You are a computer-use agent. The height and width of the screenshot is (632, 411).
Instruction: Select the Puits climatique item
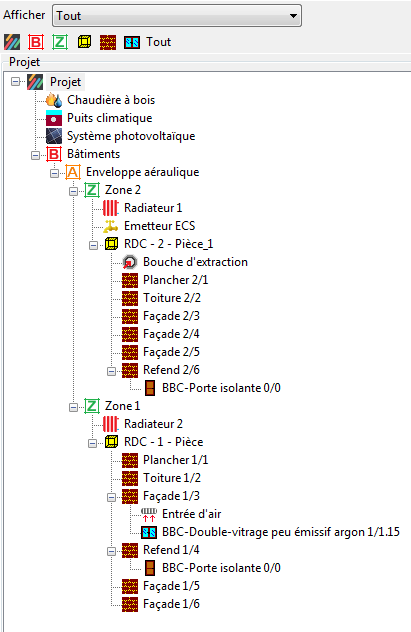[110, 118]
